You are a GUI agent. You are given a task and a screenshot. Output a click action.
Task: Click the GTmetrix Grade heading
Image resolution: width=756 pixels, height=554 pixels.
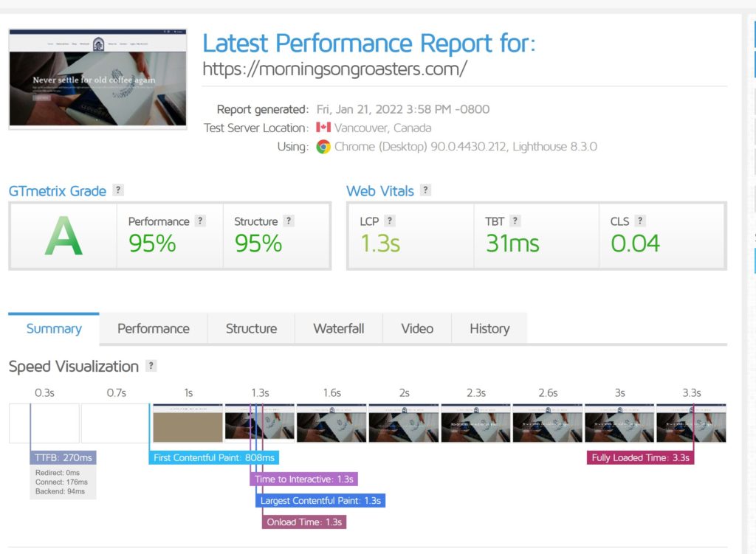click(58, 191)
